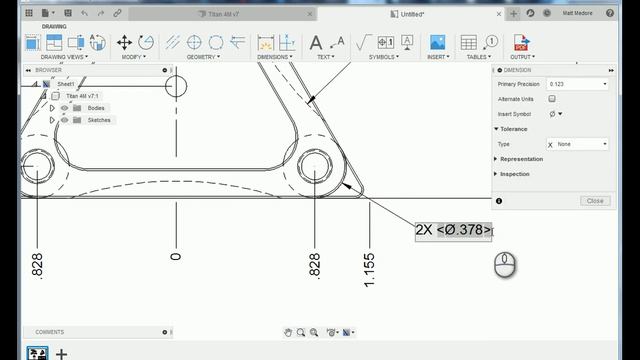Click the share link icon
This screenshot has height=360, width=640.
coord(118,13)
